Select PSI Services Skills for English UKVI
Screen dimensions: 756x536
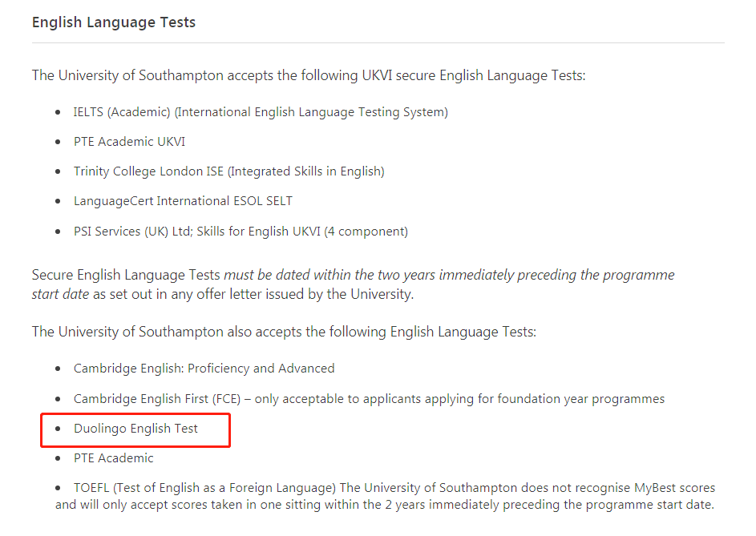(241, 232)
